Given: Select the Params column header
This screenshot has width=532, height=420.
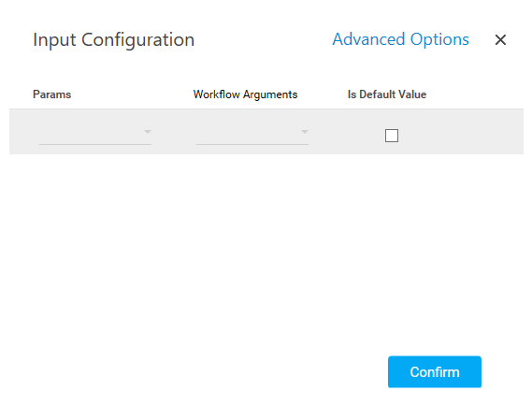Looking at the screenshot, I should (x=52, y=94).
